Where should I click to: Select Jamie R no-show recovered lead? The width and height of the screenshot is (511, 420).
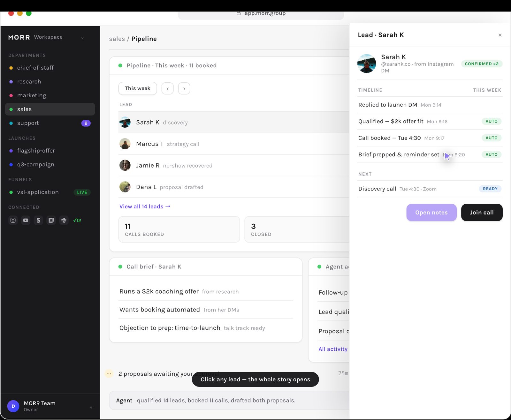click(234, 165)
